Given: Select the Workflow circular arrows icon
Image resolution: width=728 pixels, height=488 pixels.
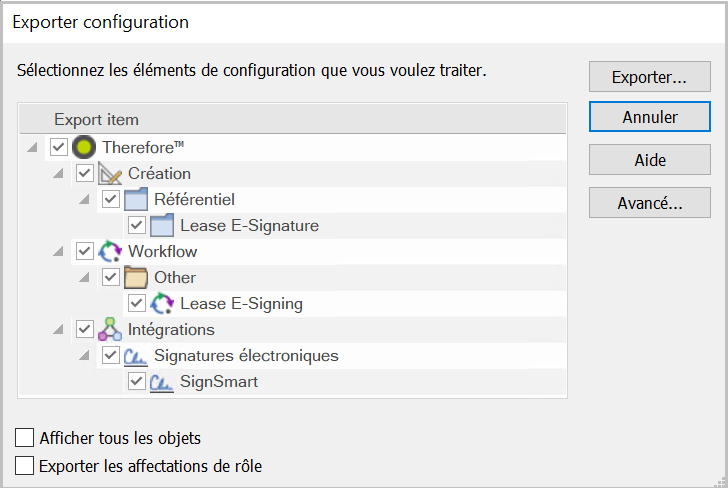Looking at the screenshot, I should 110,252.
